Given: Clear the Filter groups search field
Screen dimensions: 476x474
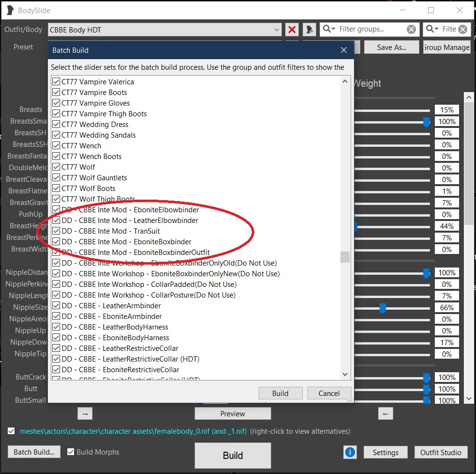Looking at the screenshot, I should click(411, 29).
